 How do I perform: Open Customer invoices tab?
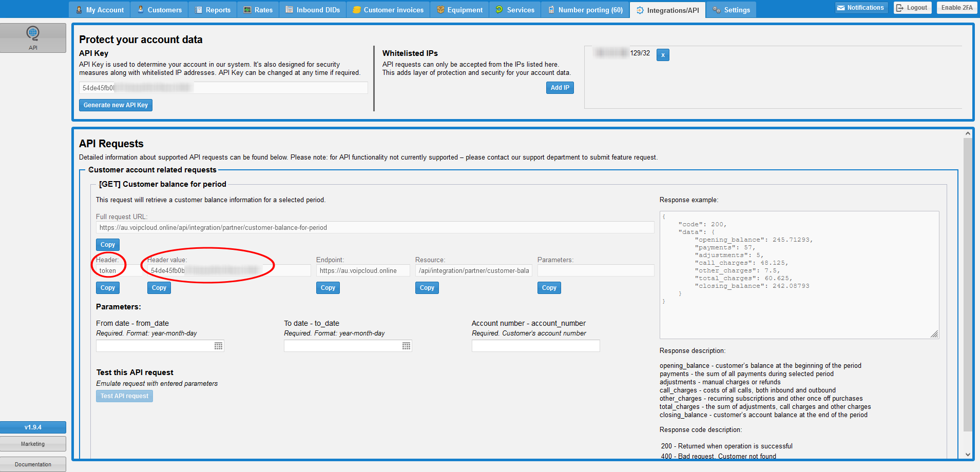click(388, 10)
